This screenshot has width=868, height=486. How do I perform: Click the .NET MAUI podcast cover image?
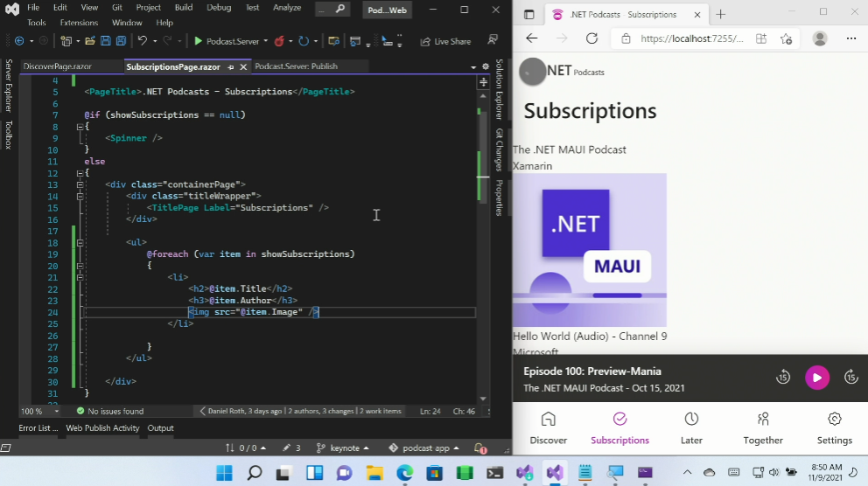click(x=590, y=250)
